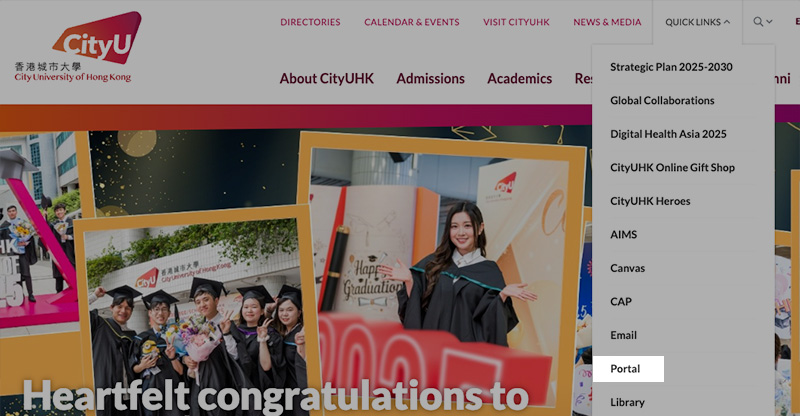Image resolution: width=800 pixels, height=416 pixels.
Task: Open the search magnifier icon
Action: [x=758, y=22]
